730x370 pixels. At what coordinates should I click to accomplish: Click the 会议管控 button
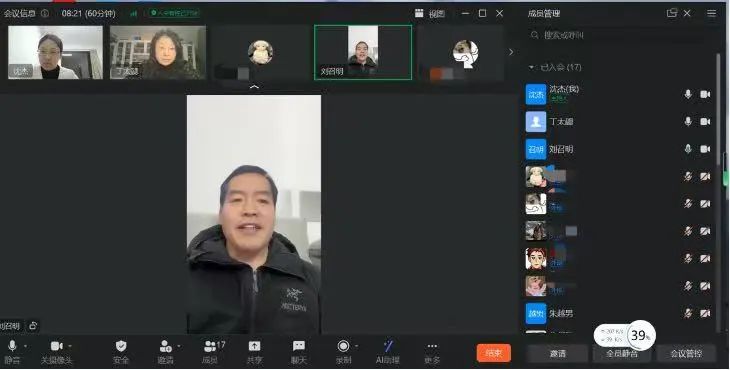[686, 354]
